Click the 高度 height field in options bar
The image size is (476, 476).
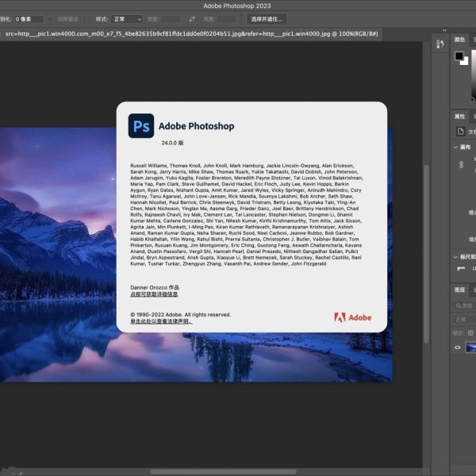(x=226, y=19)
